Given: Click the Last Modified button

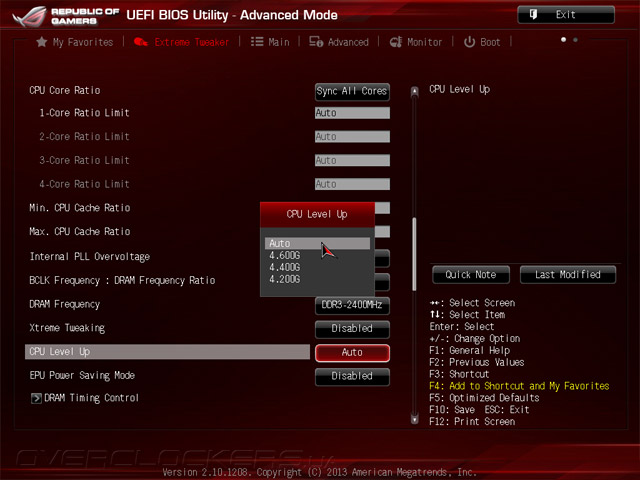Looking at the screenshot, I should pyautogui.click(x=568, y=275).
